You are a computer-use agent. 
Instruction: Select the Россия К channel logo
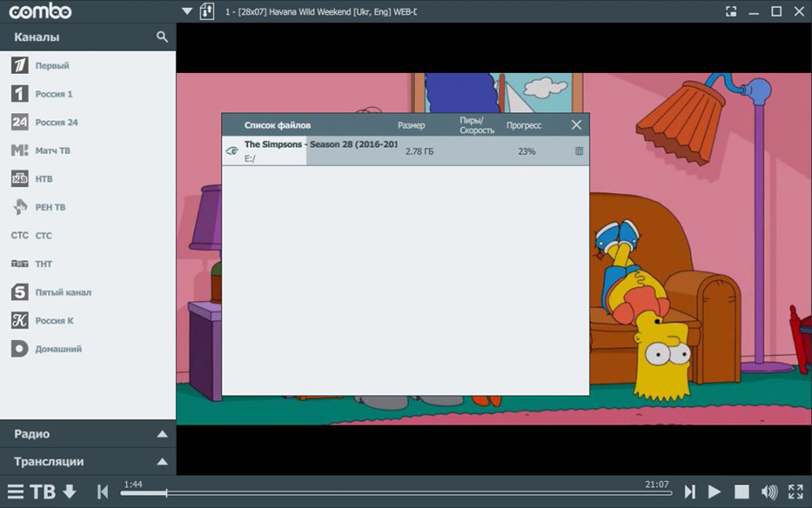tap(19, 321)
